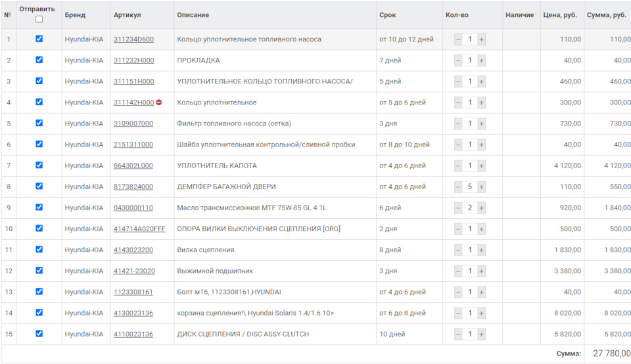This screenshot has width=631, height=364.
Task: Decrease quantity for ПРОКЛАДКА row
Action: click(458, 60)
